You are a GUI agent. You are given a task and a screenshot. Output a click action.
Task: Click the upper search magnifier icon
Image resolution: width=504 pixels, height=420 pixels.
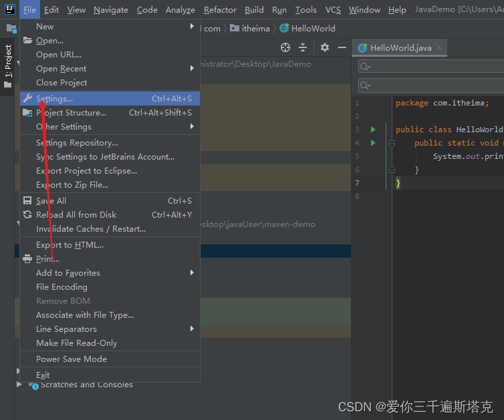[365, 67]
